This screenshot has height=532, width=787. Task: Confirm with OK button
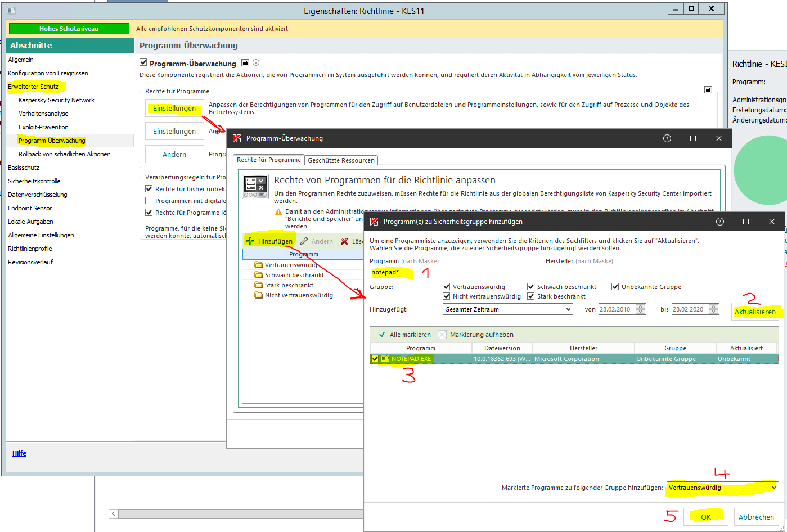click(x=706, y=517)
